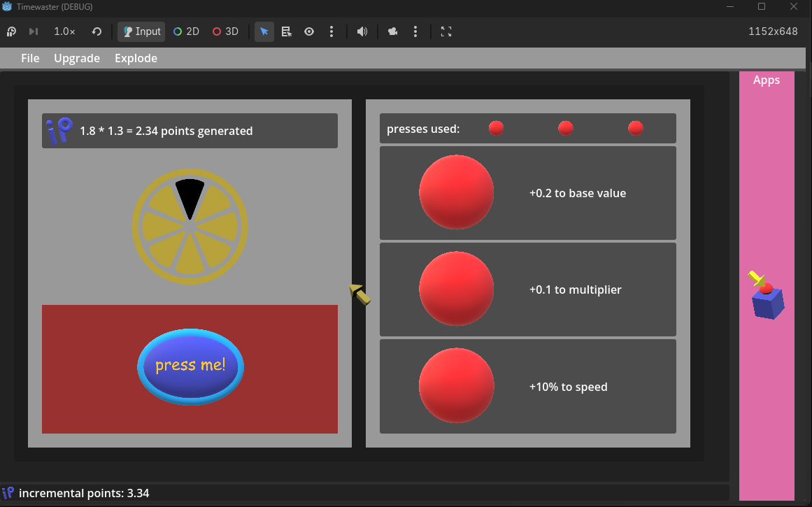Open the camera options three-dot menu
Screen dimensions: 812x507
(x=415, y=31)
